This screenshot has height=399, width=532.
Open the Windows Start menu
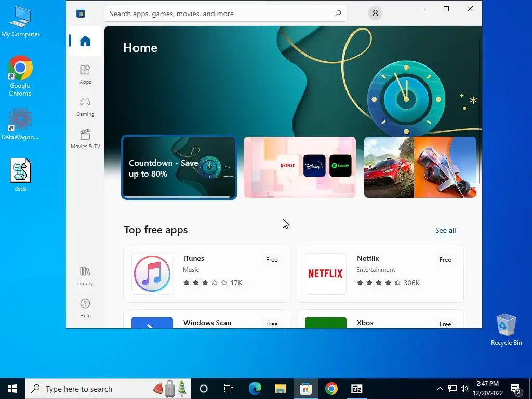(x=12, y=389)
